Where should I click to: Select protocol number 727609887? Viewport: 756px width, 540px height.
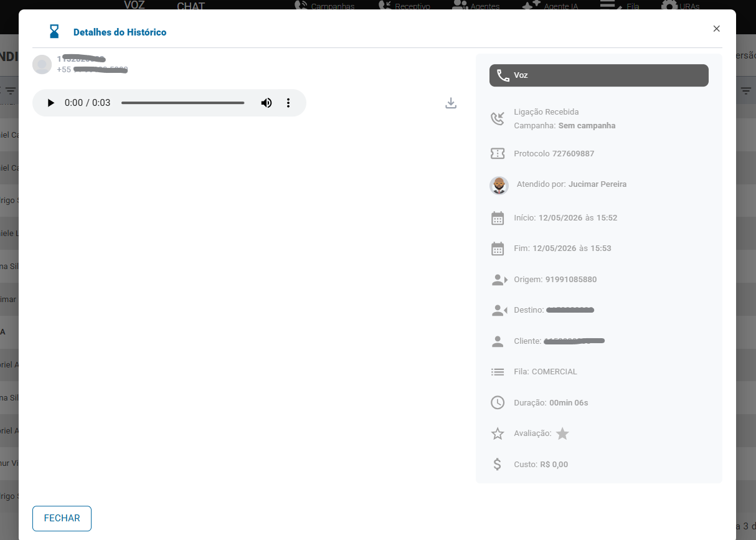click(x=573, y=154)
